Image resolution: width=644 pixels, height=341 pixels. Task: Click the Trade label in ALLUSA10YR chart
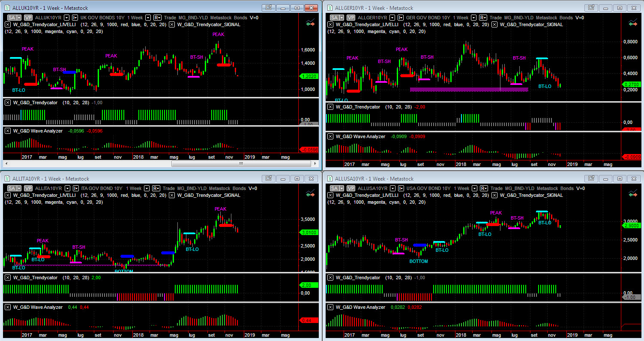tap(497, 188)
